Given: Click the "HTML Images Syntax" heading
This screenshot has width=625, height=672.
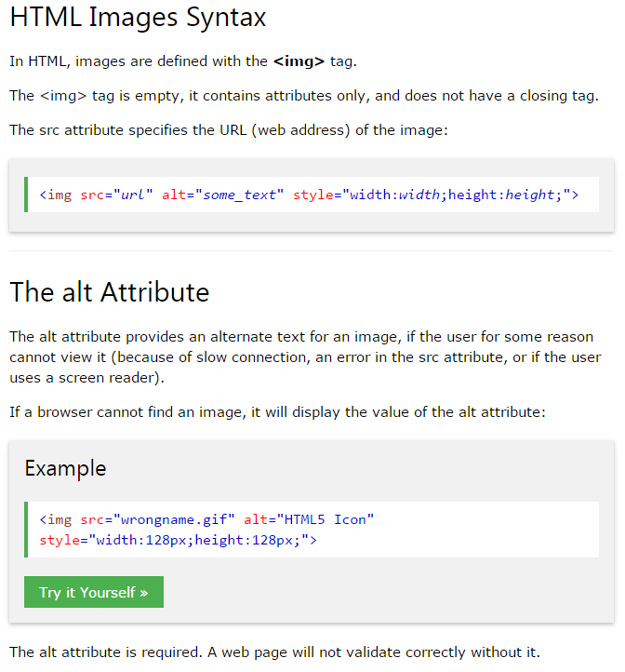Looking at the screenshot, I should coord(138,17).
